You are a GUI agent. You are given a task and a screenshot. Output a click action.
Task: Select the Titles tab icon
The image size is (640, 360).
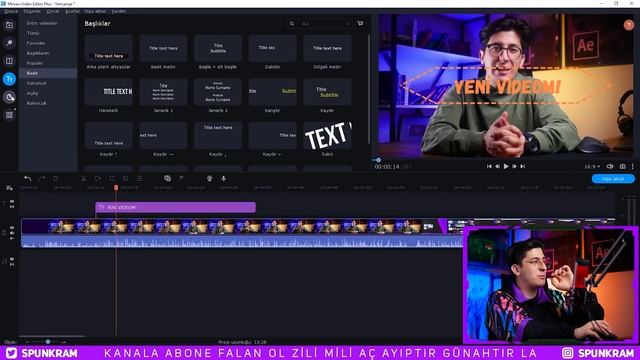[9, 79]
